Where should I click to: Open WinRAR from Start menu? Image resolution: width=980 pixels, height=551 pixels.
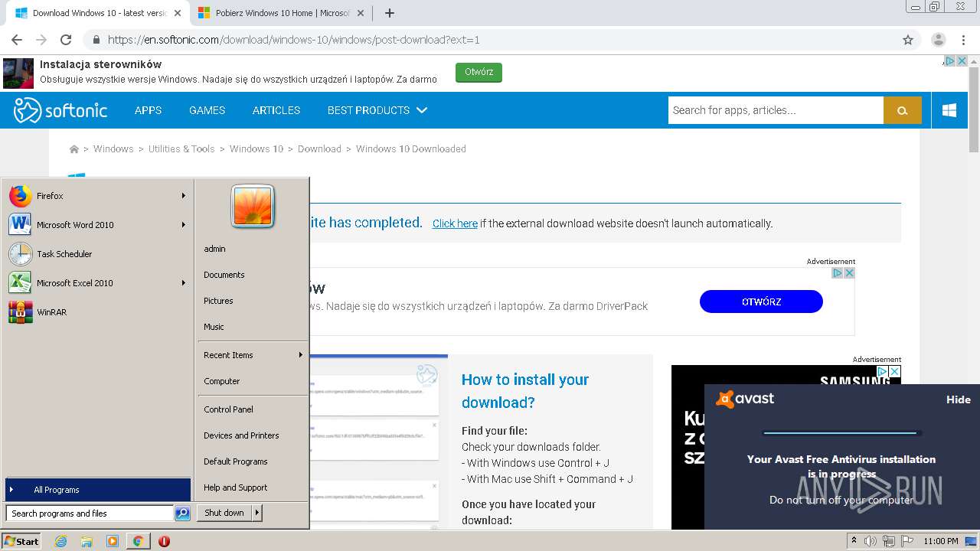coord(96,312)
